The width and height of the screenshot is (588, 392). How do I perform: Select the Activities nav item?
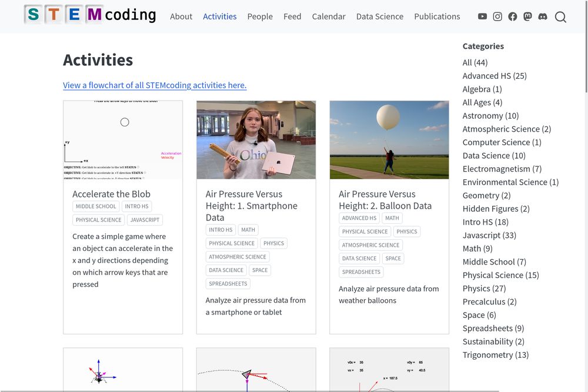pos(220,16)
